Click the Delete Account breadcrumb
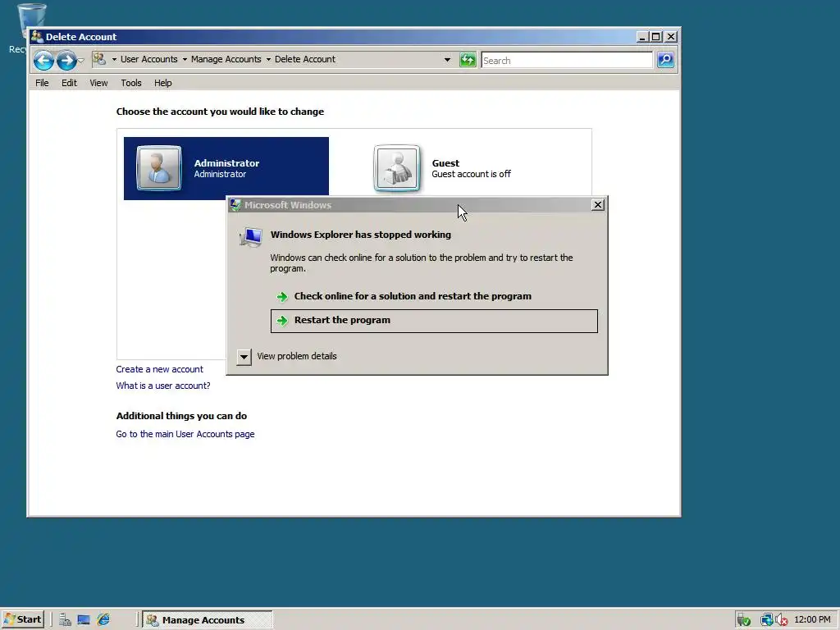 click(x=305, y=59)
